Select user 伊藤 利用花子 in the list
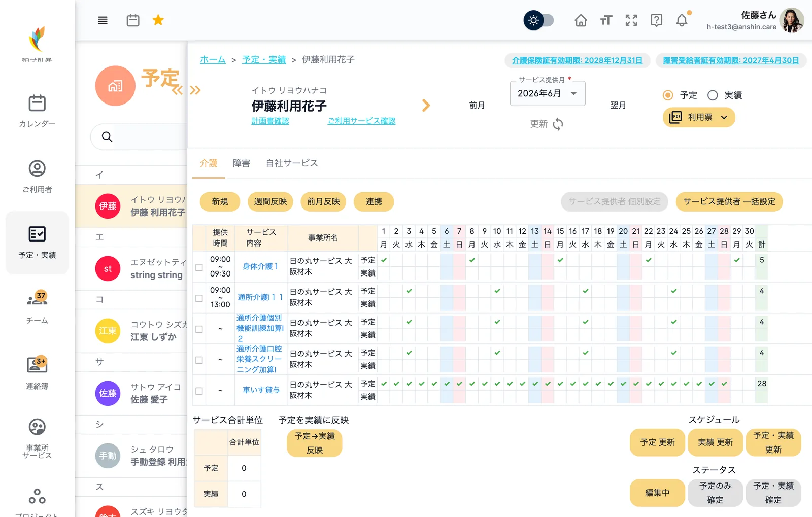Screen dimensions: 812x517 tap(131, 206)
